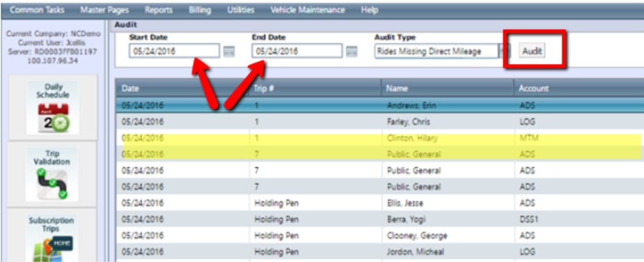Viewport: 644px width, 262px height.
Task: Select the Jordon, Micheal row
Action: click(380, 252)
